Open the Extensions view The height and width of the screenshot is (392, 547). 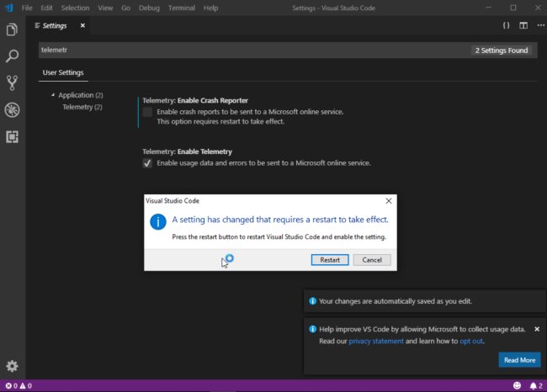(12, 135)
